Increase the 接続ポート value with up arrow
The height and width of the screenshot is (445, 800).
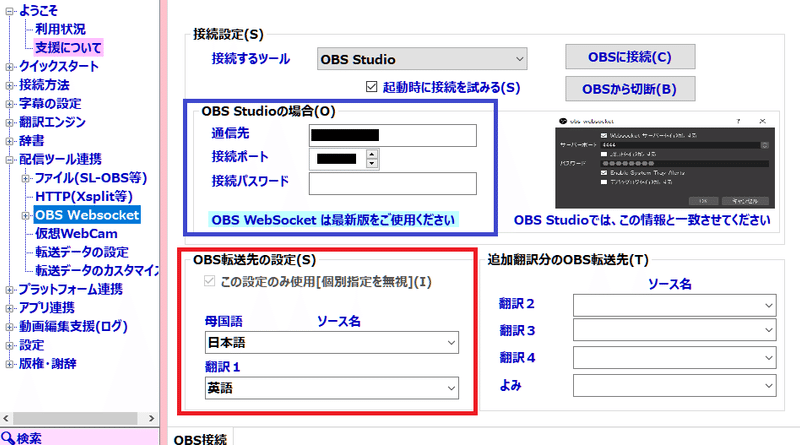click(372, 154)
